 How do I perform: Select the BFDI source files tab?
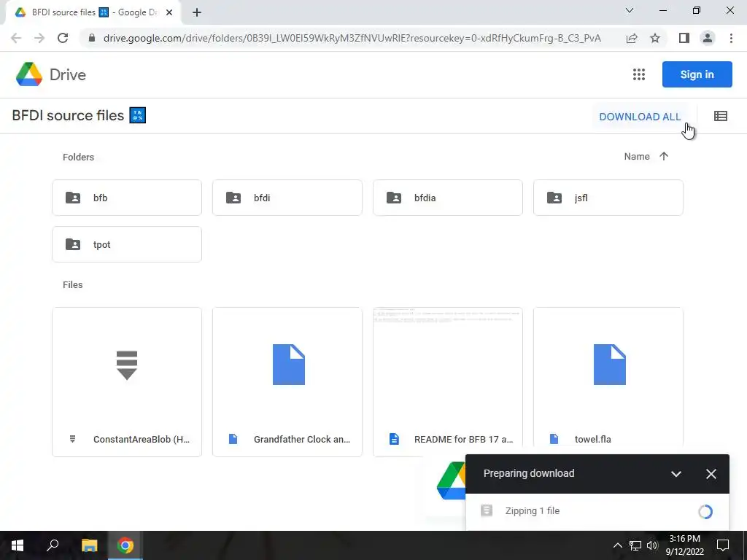[93, 12]
